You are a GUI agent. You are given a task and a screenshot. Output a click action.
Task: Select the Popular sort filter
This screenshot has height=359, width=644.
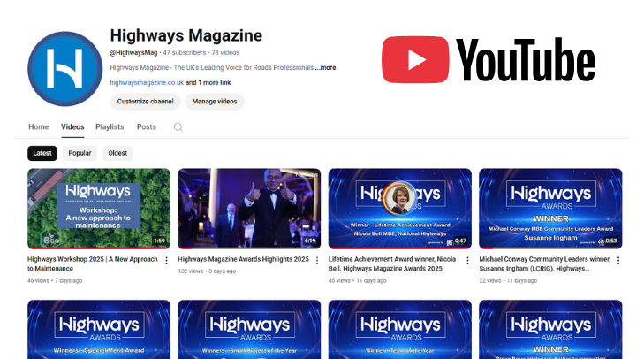[x=80, y=153]
